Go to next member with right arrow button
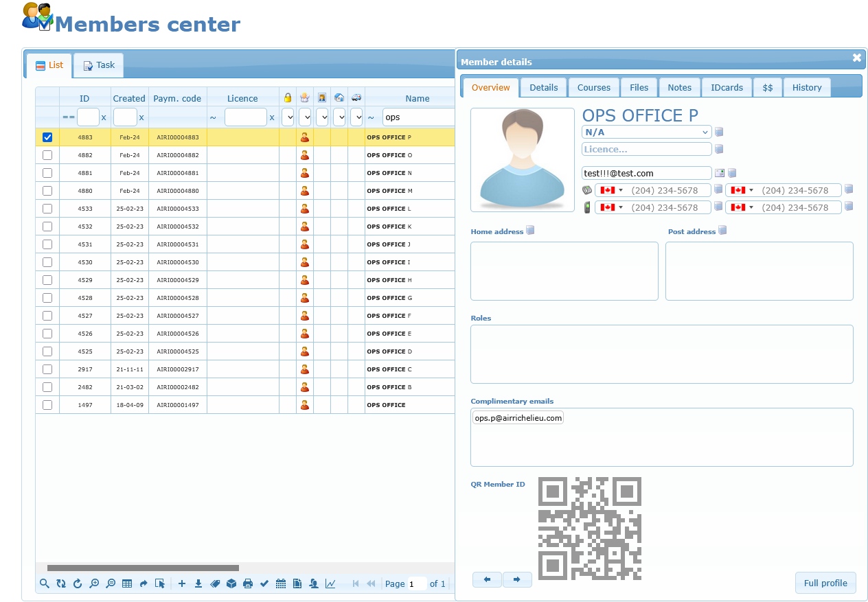The image size is (868, 602). [x=517, y=580]
